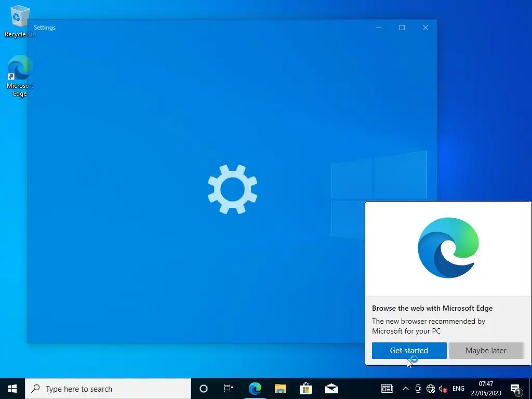Click the muted speaker volume icon
The height and width of the screenshot is (399, 532).
(x=443, y=389)
